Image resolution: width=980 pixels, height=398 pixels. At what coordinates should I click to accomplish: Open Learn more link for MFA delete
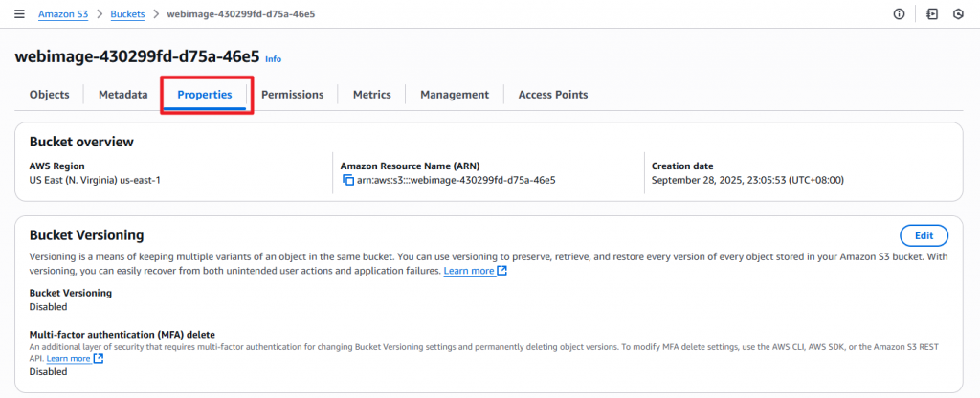point(69,359)
